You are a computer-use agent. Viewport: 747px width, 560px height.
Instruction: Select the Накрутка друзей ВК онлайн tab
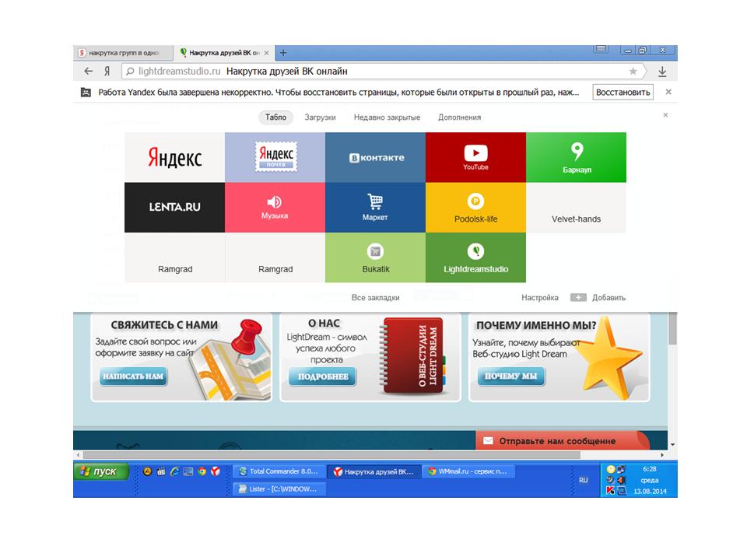pos(224,53)
